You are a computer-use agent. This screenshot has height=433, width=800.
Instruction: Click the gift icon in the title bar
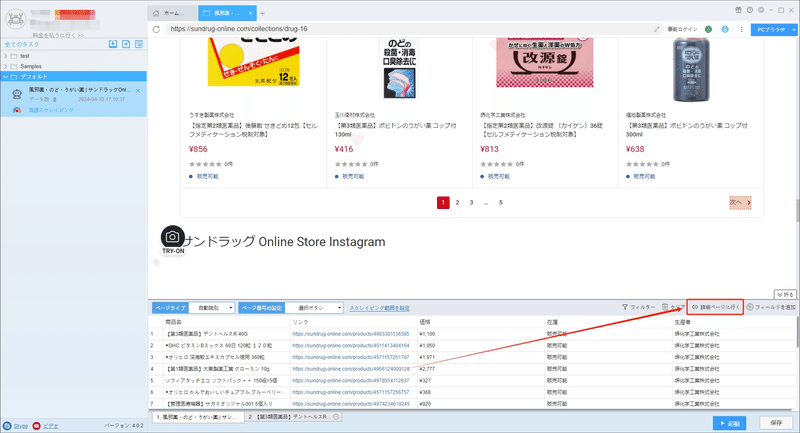(738, 10)
